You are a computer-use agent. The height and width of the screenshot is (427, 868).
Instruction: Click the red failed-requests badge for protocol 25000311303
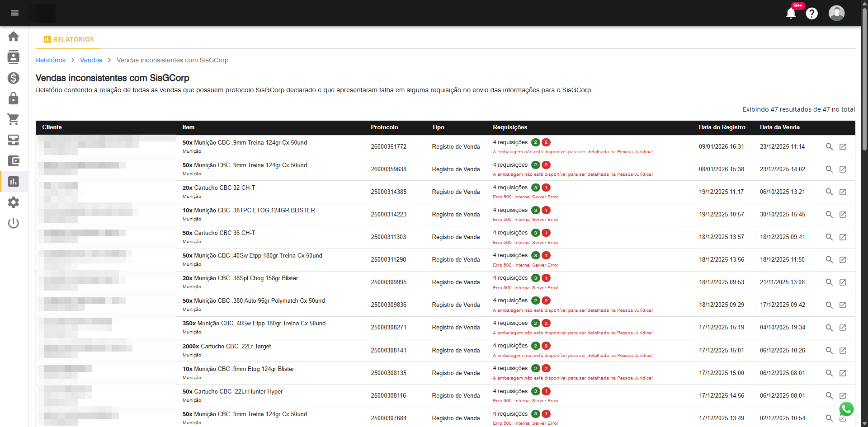pyautogui.click(x=546, y=233)
